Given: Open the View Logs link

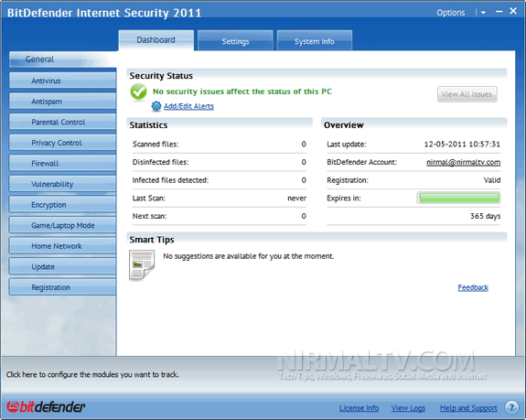Looking at the screenshot, I should pos(408,408).
